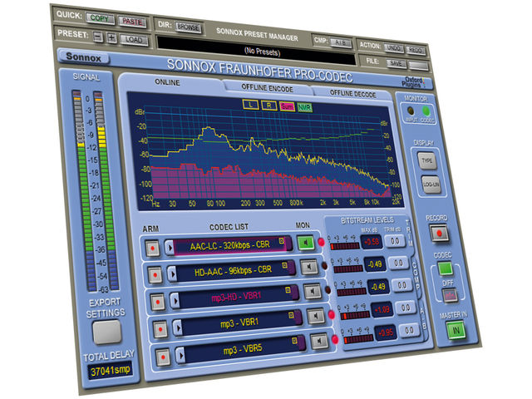Step to next preset with plus
Viewport: 532px width, 399px height.
111,37
